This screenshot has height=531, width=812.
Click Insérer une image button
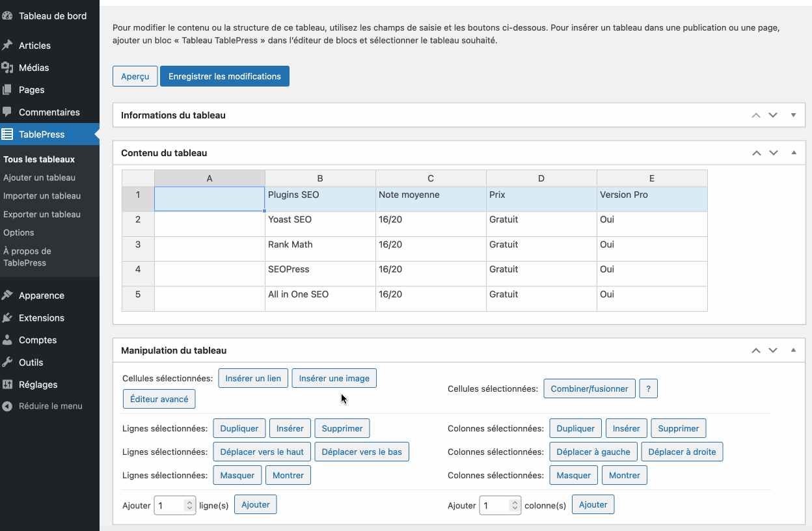[334, 378]
